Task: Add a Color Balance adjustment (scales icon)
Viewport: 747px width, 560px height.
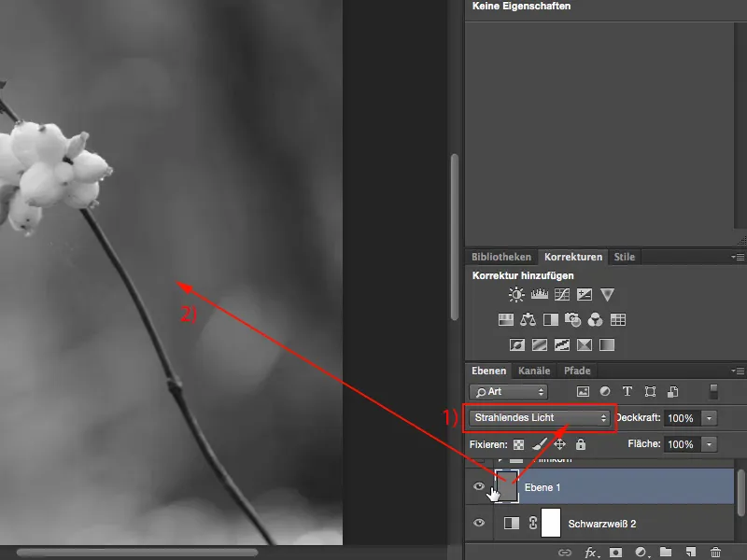Action: [528, 319]
